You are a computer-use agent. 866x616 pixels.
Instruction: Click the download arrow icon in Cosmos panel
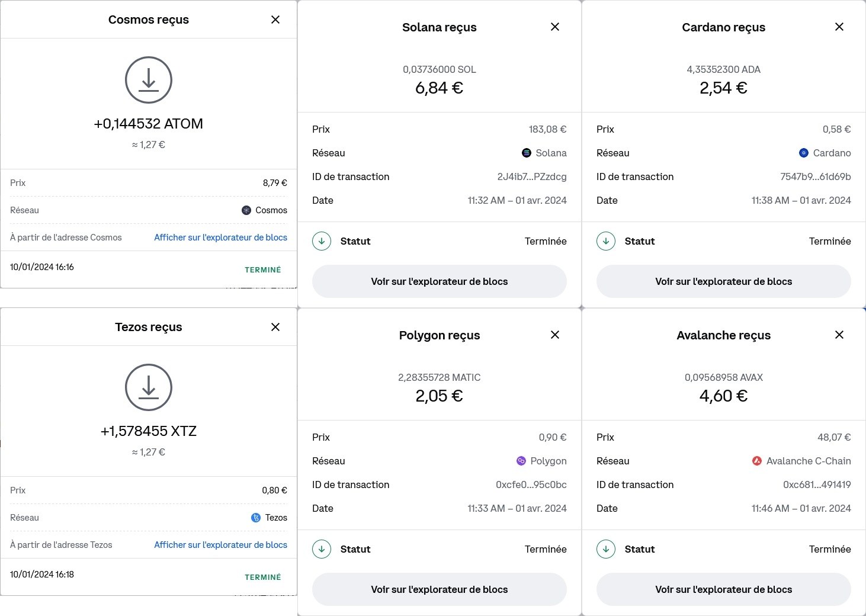pos(149,80)
